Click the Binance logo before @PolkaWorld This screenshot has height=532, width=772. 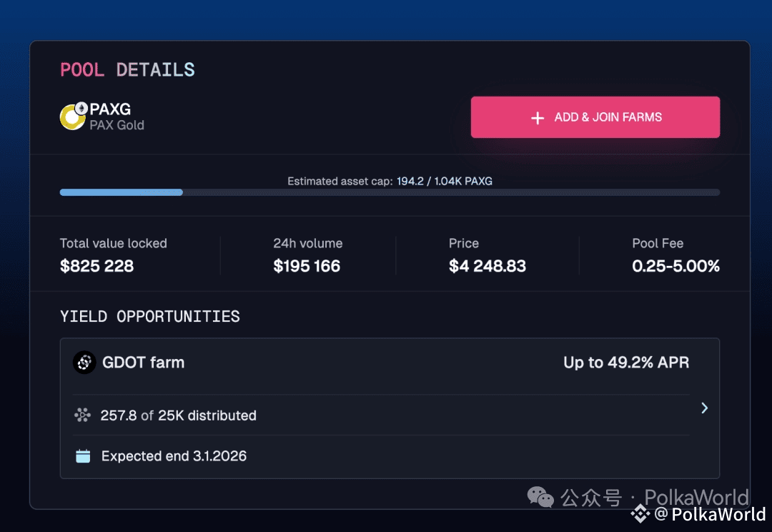point(640,513)
